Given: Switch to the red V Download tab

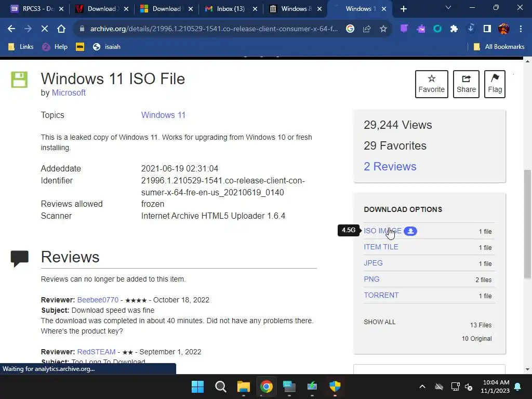Looking at the screenshot, I should 98,9.
